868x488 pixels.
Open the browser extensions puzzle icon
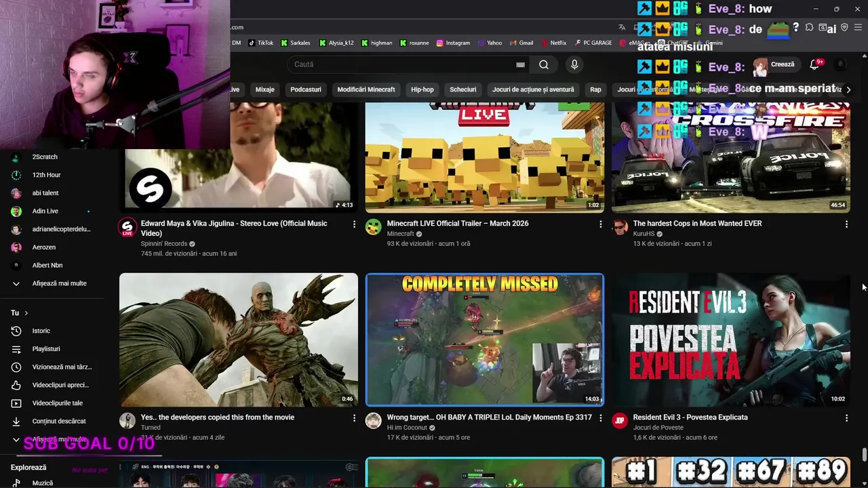(x=809, y=27)
